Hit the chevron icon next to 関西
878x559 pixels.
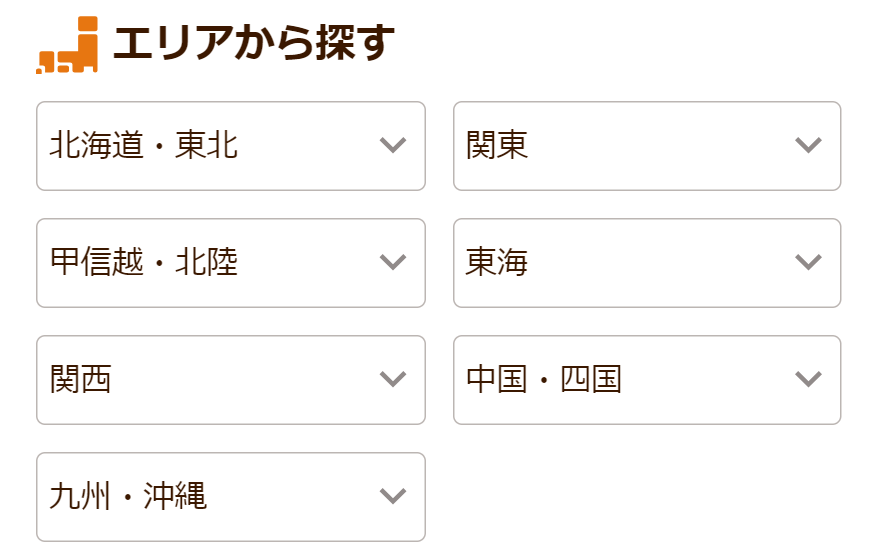point(393,380)
